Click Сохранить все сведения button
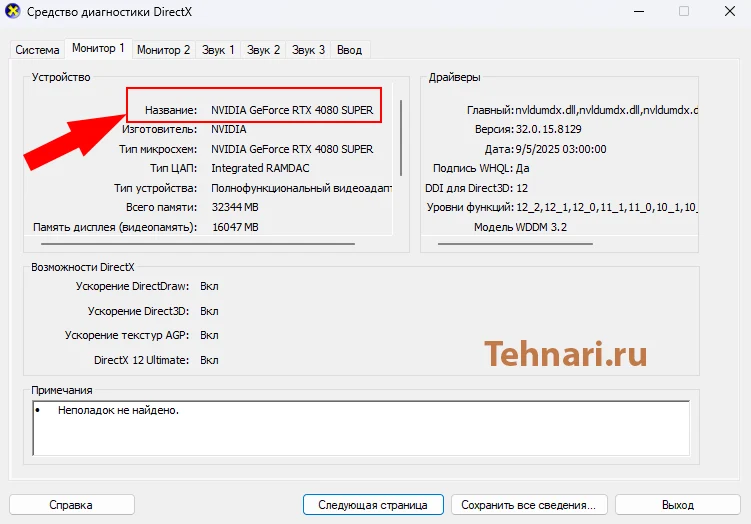 coord(529,505)
